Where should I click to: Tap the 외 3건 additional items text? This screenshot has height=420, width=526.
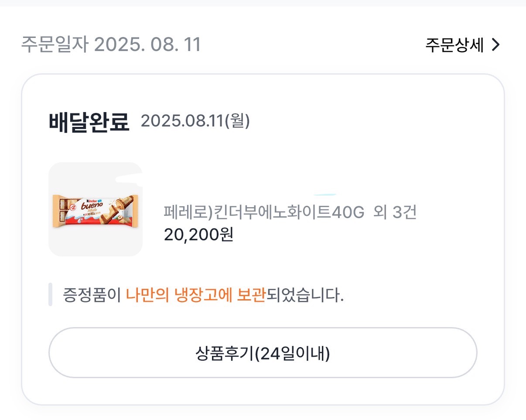tap(395, 212)
